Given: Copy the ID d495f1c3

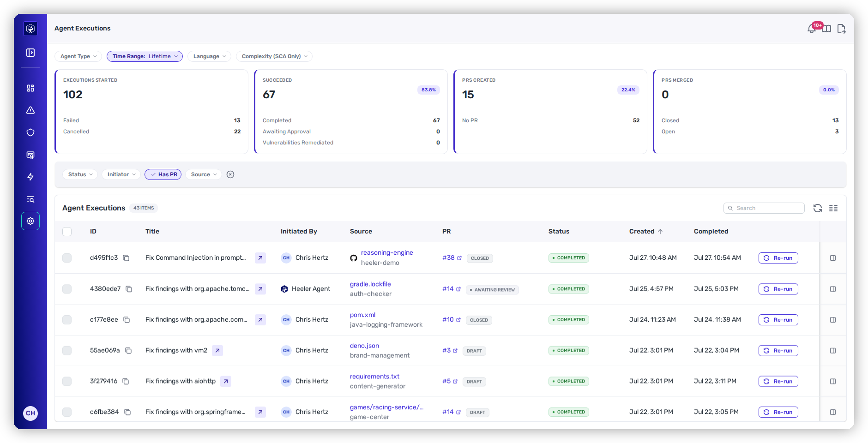Looking at the screenshot, I should coord(126,258).
